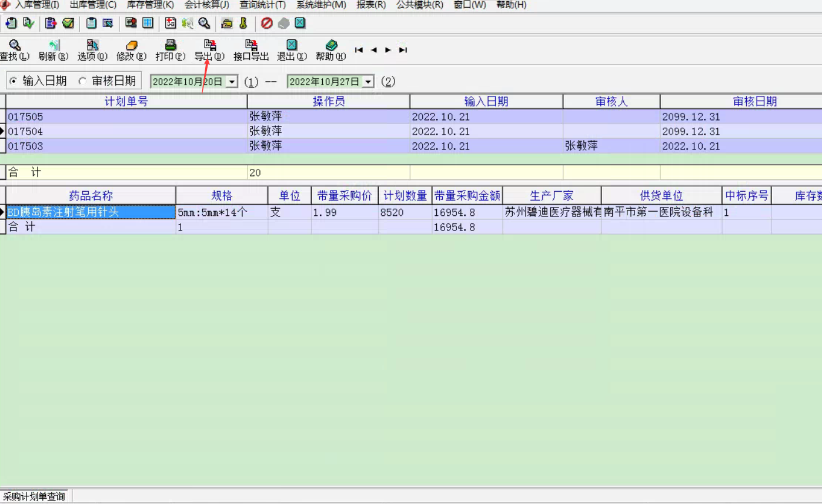This screenshot has height=504, width=822.
Task: Switch to the 采购计划单查询 tab
Action: click(x=34, y=497)
